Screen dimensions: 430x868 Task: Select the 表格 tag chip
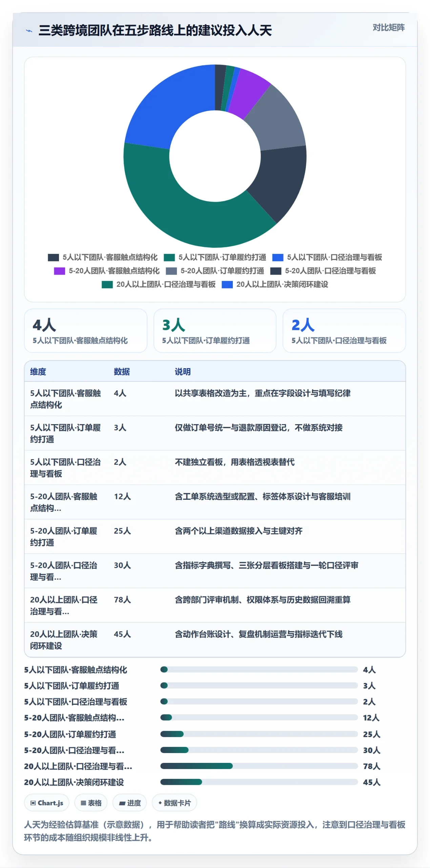[91, 803]
